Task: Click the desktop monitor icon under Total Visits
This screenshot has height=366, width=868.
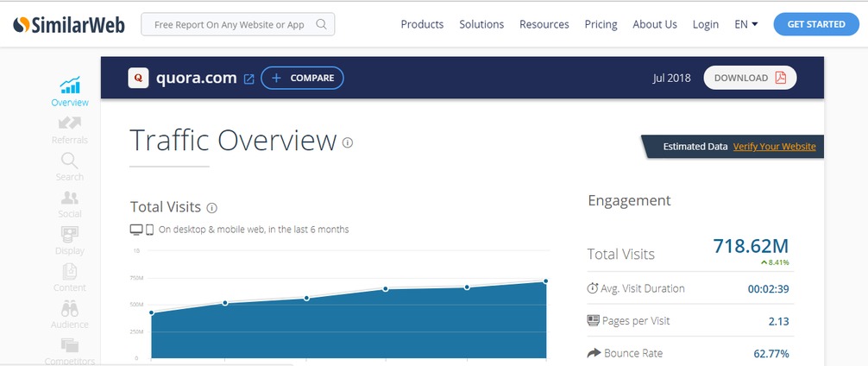Action: [x=136, y=230]
